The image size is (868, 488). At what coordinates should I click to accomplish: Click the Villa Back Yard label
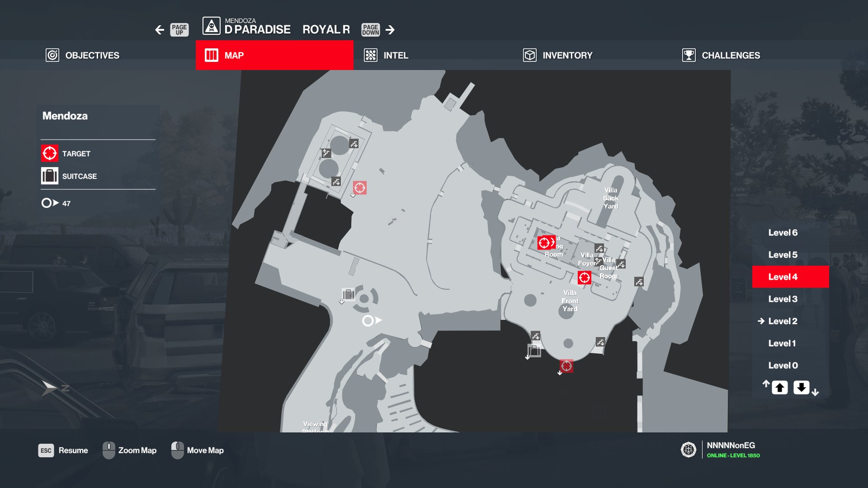(x=611, y=198)
